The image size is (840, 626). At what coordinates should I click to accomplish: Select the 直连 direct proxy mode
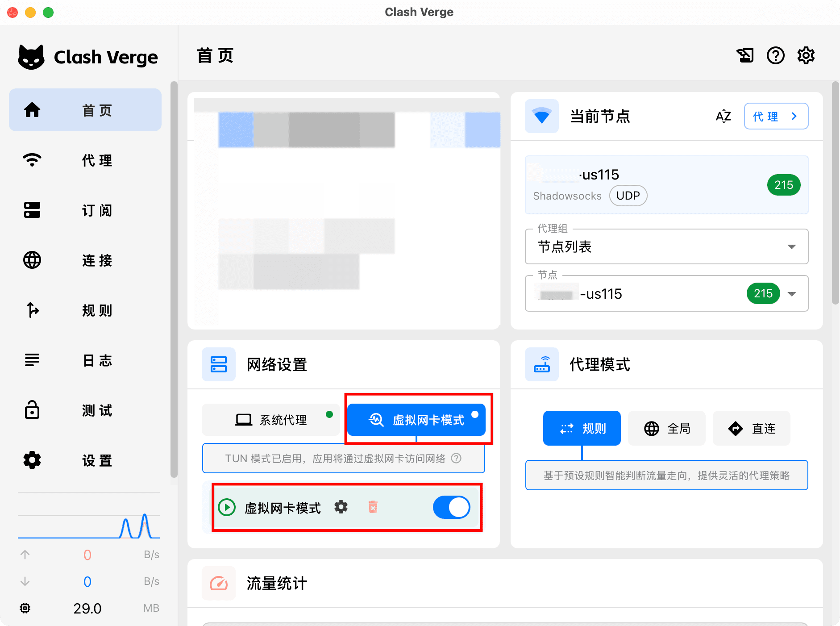click(x=752, y=429)
